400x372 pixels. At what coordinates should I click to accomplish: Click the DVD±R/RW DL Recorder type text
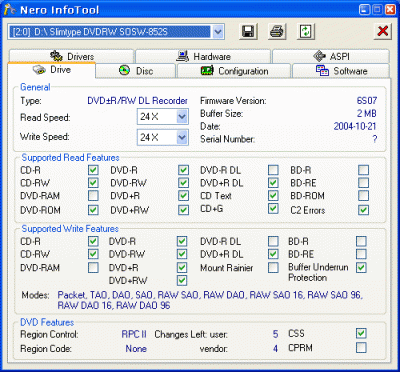(137, 101)
